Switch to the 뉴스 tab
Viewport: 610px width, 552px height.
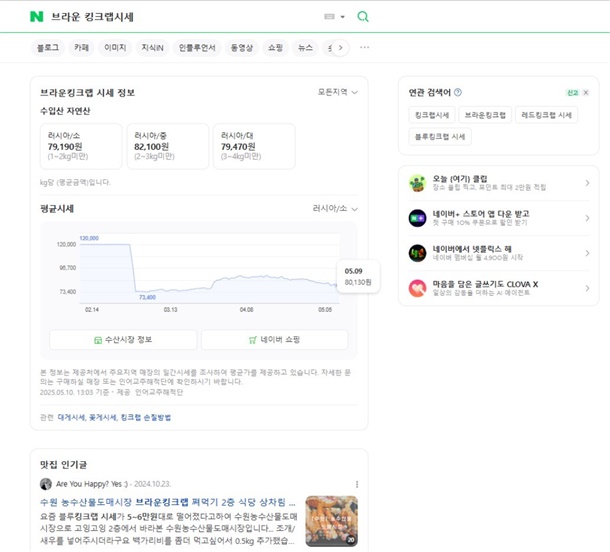click(x=305, y=48)
